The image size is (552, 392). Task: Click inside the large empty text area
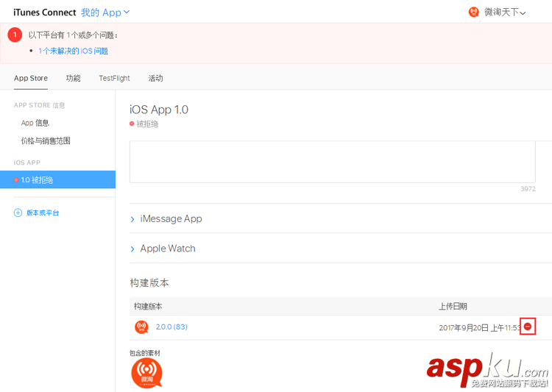(x=333, y=162)
